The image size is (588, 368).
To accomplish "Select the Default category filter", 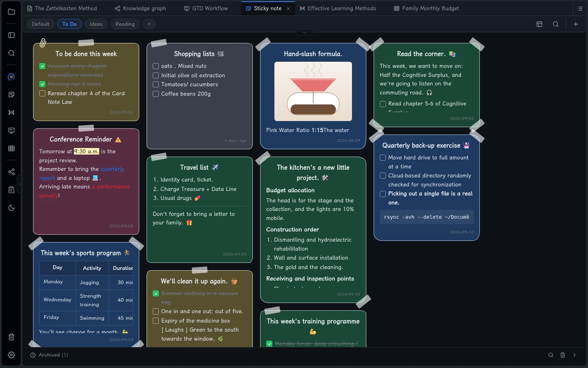I will (40, 24).
